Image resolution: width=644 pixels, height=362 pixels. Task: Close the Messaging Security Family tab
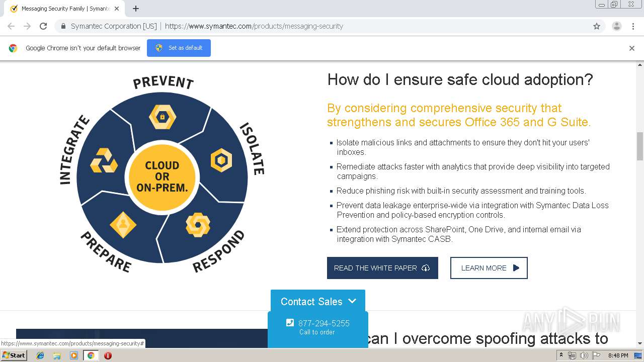click(x=117, y=9)
